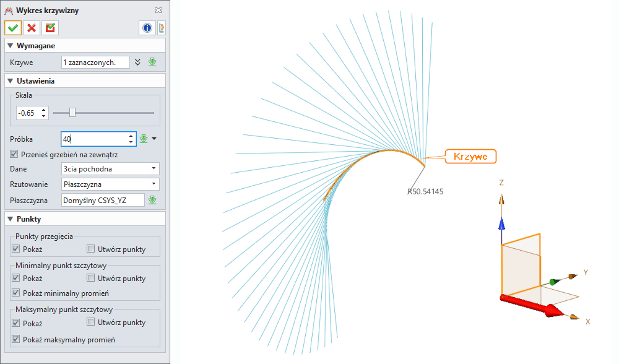Click the Krzywe selection input field

pyautogui.click(x=95, y=62)
